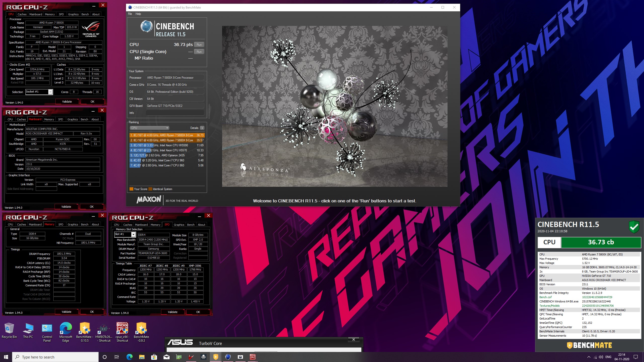Switch to BenchMate shield icon on taskbar
Viewport: 644px width, 362px height.
tap(216, 357)
